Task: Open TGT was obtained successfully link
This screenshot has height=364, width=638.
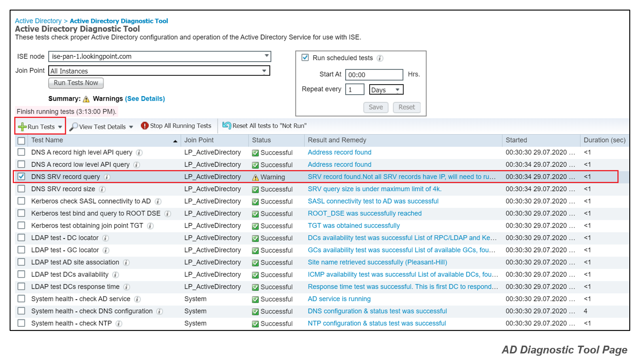Action: [354, 226]
